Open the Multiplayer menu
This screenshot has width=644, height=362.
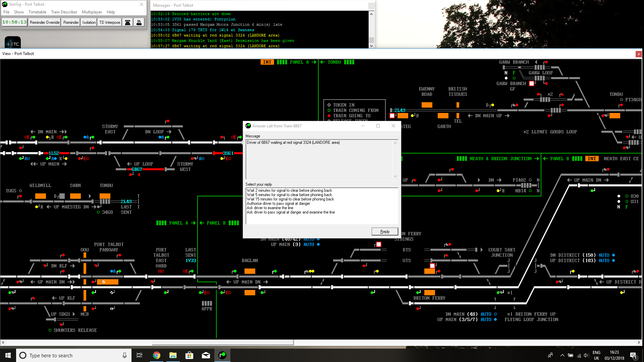(x=92, y=12)
